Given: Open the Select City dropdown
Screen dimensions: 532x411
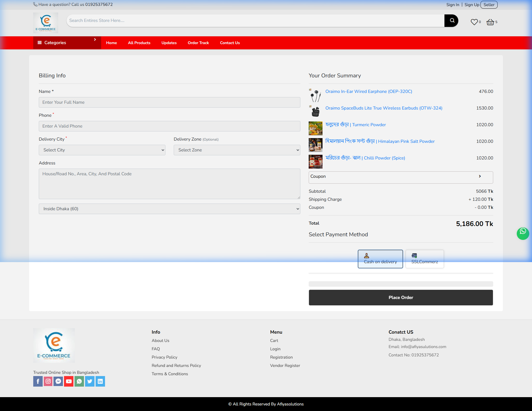Looking at the screenshot, I should pos(102,150).
